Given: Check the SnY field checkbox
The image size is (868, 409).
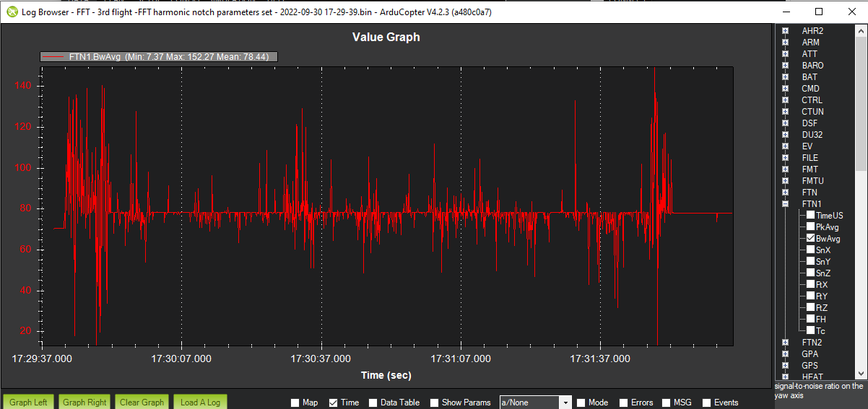Looking at the screenshot, I should pos(811,261).
